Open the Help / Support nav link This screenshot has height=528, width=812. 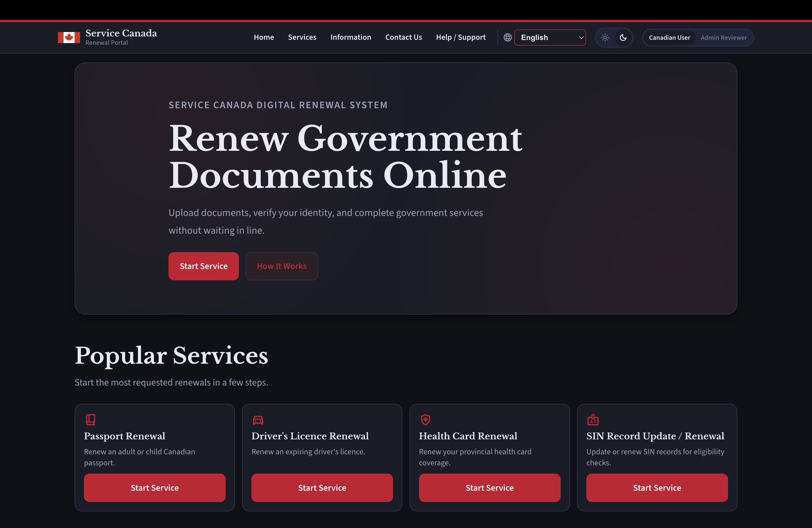click(461, 37)
